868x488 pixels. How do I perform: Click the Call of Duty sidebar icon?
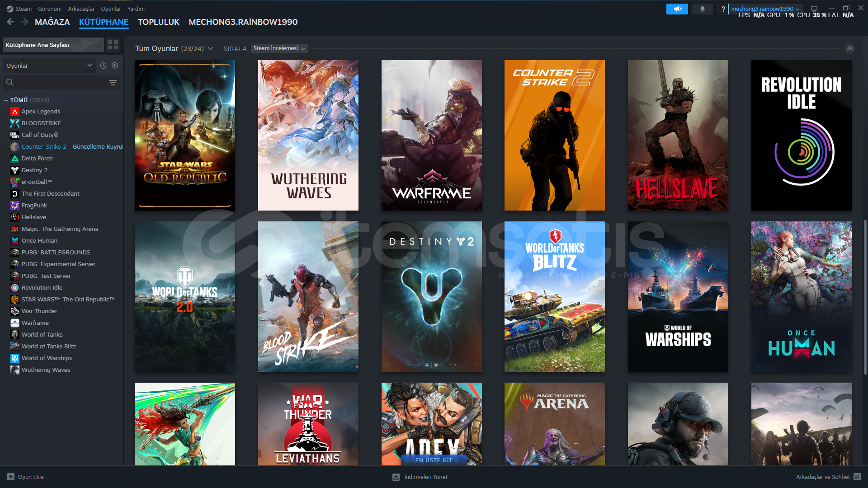(x=15, y=135)
